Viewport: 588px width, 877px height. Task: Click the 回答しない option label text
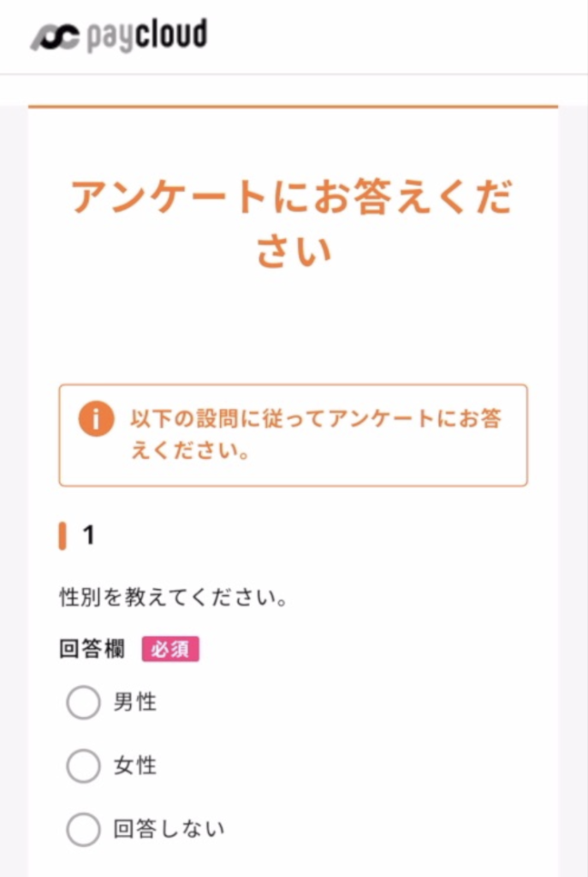(169, 829)
